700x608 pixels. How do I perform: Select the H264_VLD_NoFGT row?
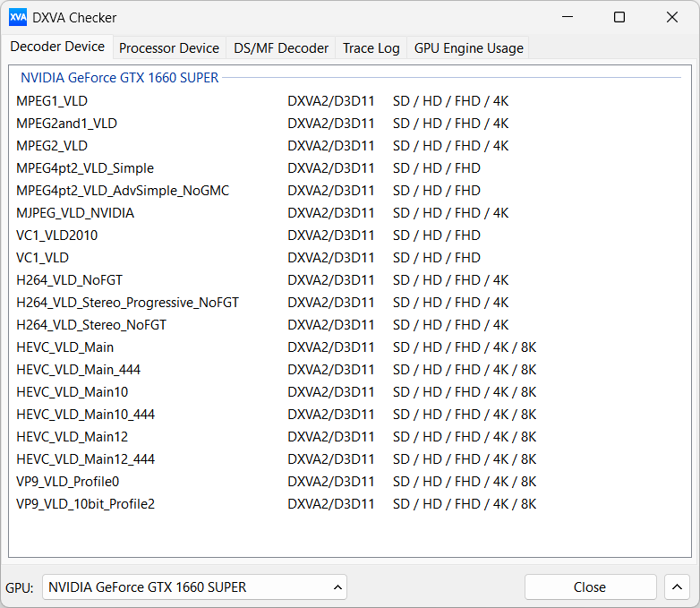tap(350, 280)
